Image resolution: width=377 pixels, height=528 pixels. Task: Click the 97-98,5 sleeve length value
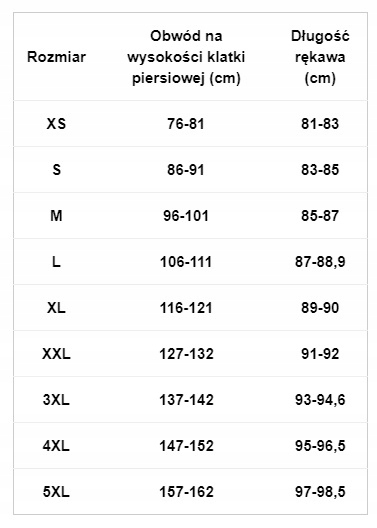click(x=320, y=492)
